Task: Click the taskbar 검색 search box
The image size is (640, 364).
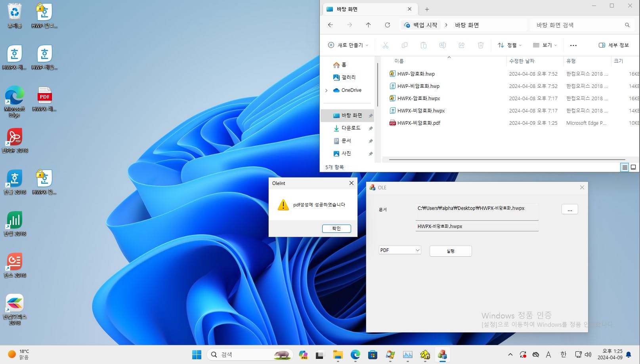Action: [250, 354]
